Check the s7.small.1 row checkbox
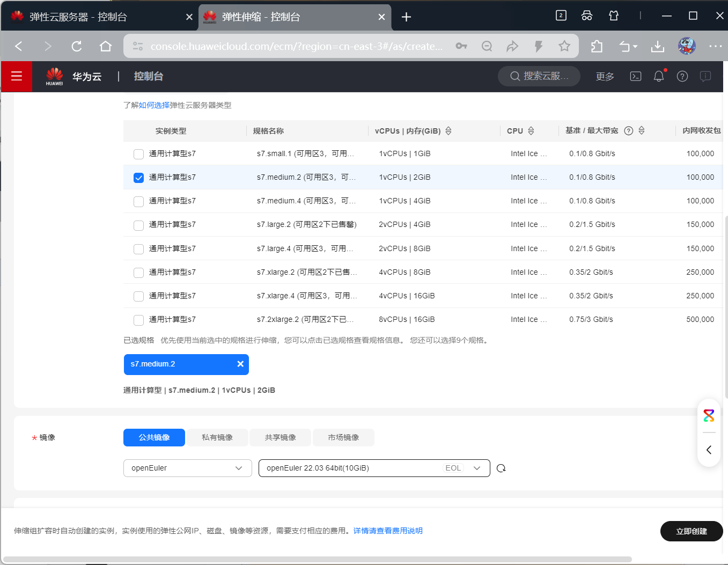The height and width of the screenshot is (565, 728). coord(138,154)
